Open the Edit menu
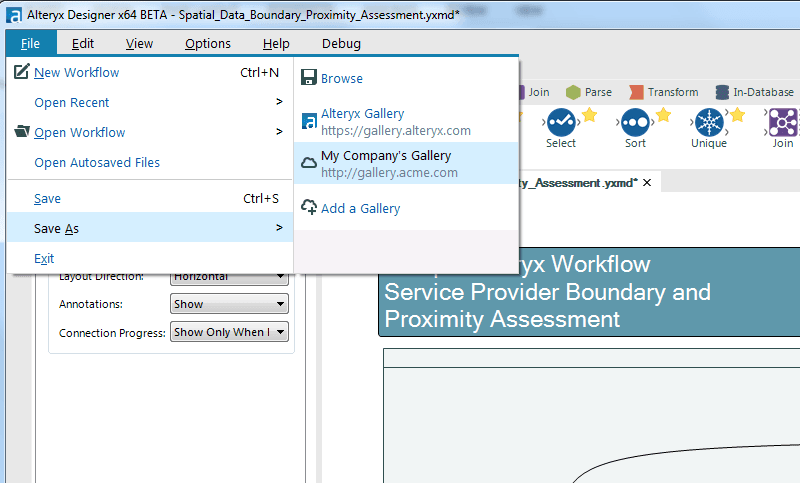Screen dimensions: 800x483 [x=83, y=43]
